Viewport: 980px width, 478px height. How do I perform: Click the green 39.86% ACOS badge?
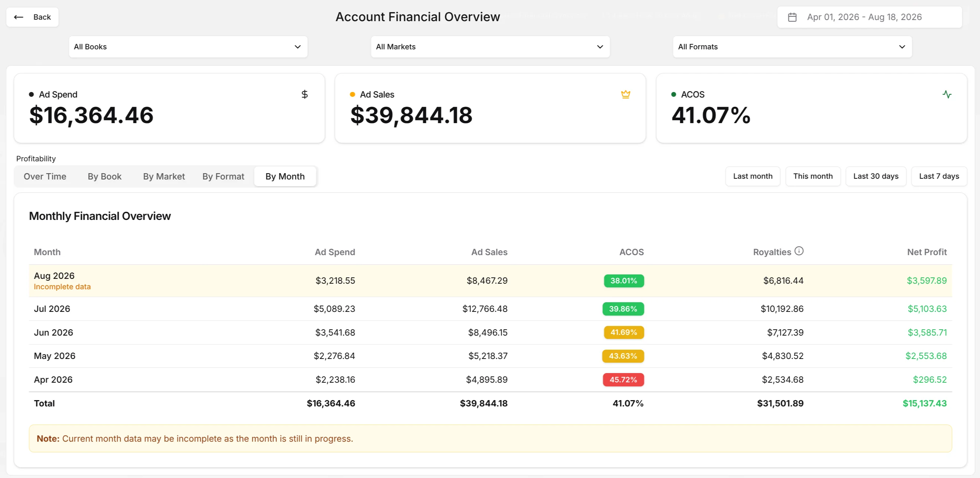(623, 309)
